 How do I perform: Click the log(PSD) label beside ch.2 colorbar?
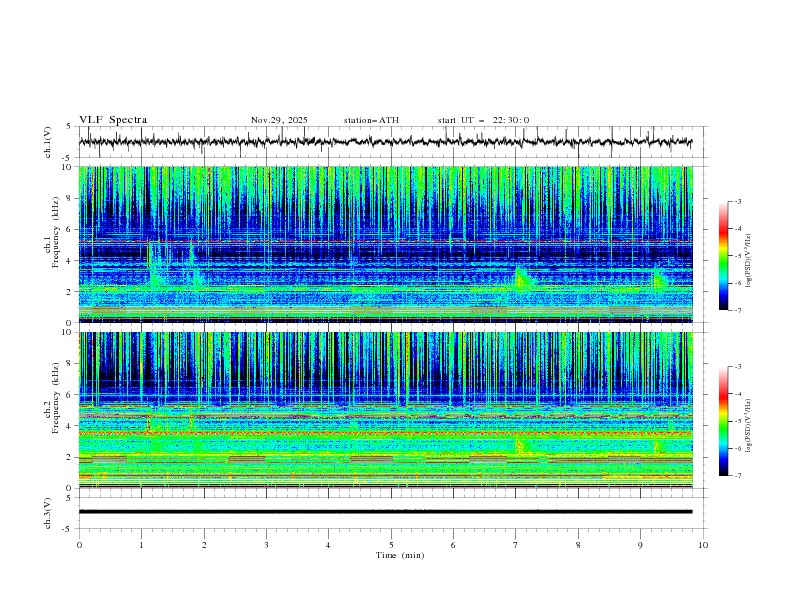(749, 425)
